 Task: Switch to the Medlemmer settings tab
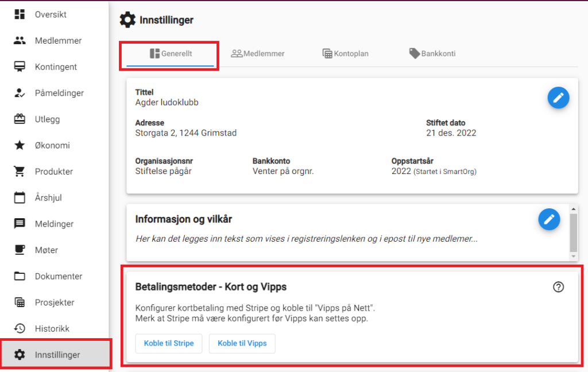click(258, 53)
